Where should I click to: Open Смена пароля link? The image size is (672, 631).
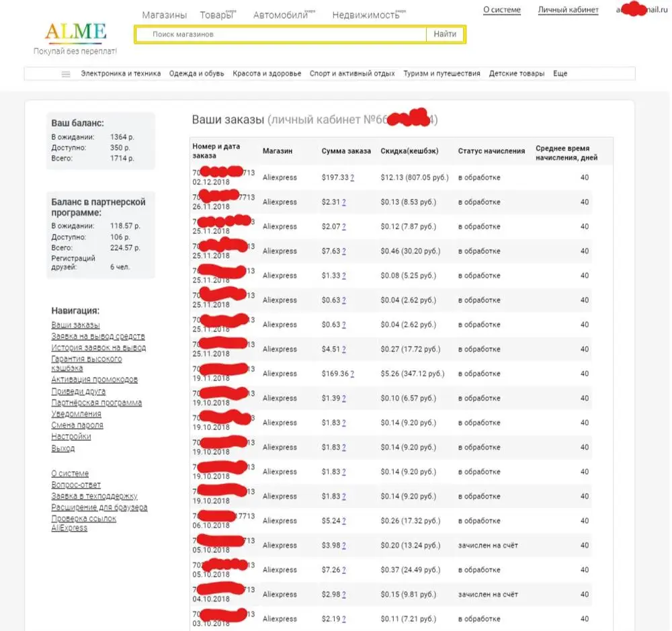point(77,425)
